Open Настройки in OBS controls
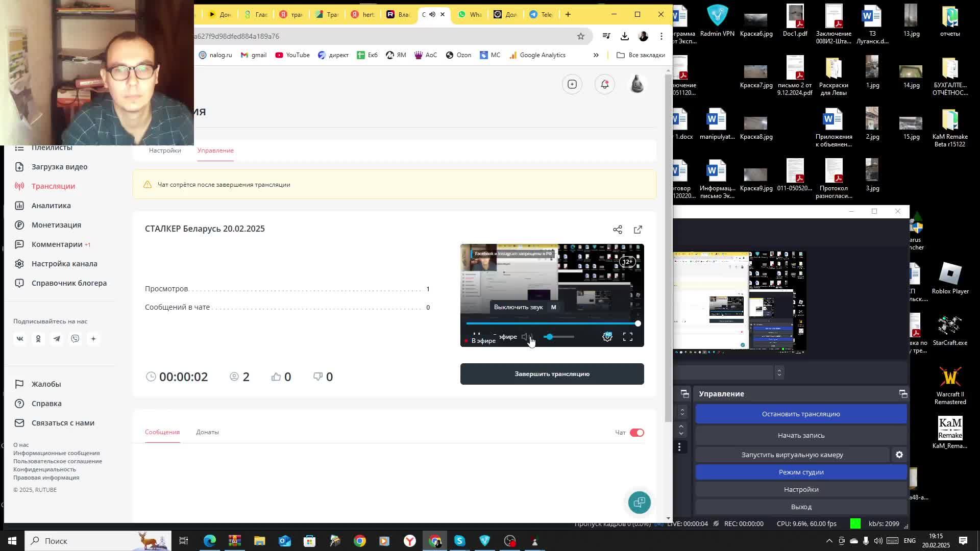980x551 pixels. coord(801,490)
